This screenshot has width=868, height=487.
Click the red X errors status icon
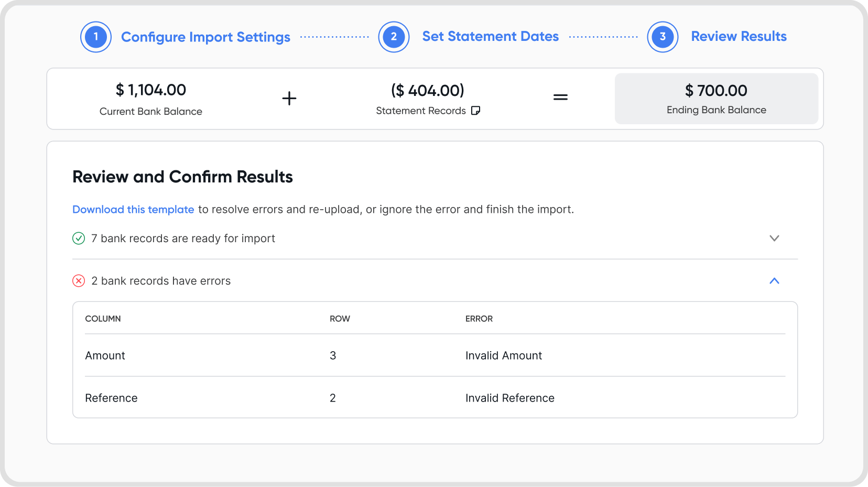pyautogui.click(x=79, y=281)
